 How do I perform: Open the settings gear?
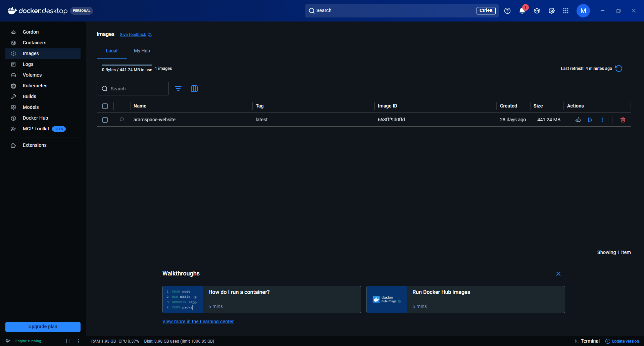(552, 11)
